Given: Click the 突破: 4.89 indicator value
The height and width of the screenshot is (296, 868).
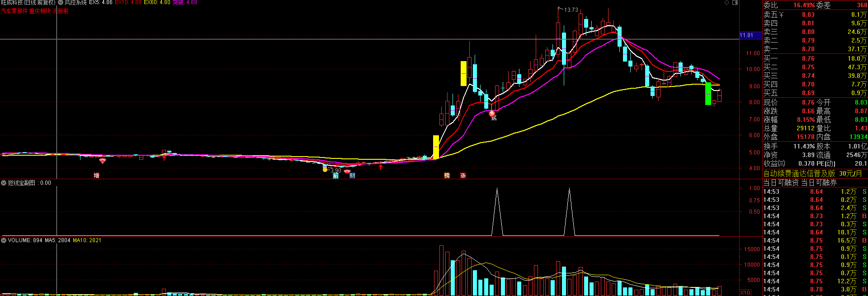Looking at the screenshot, I should [x=184, y=3].
